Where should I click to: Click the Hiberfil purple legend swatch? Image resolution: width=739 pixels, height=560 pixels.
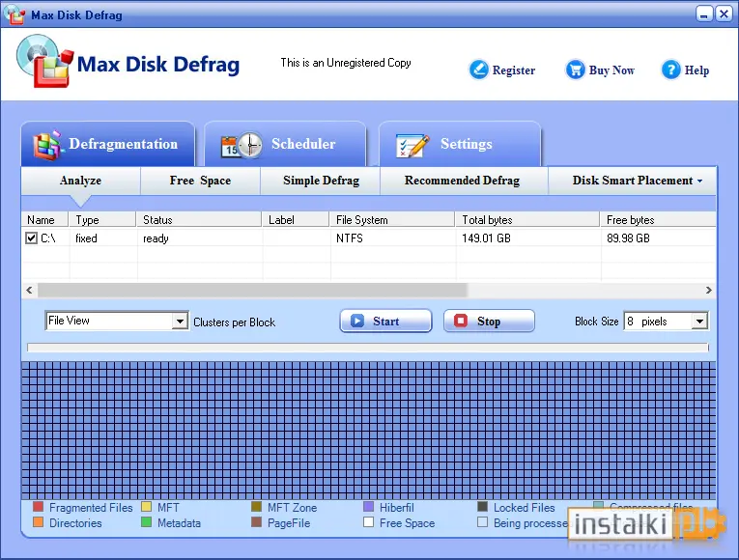point(369,507)
